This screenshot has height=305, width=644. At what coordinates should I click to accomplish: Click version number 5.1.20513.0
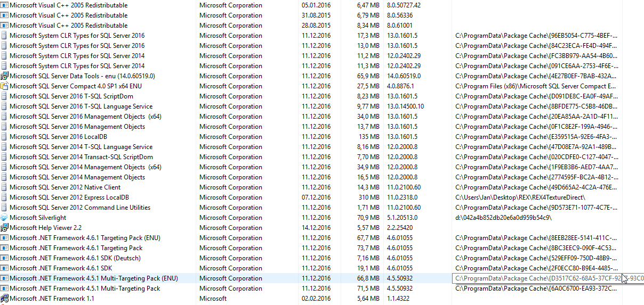pyautogui.click(x=402, y=218)
